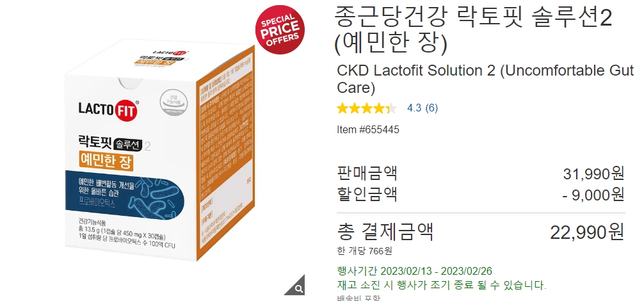Click the green 행사기간 promotion date text
The height and width of the screenshot is (301, 644).
414,272
